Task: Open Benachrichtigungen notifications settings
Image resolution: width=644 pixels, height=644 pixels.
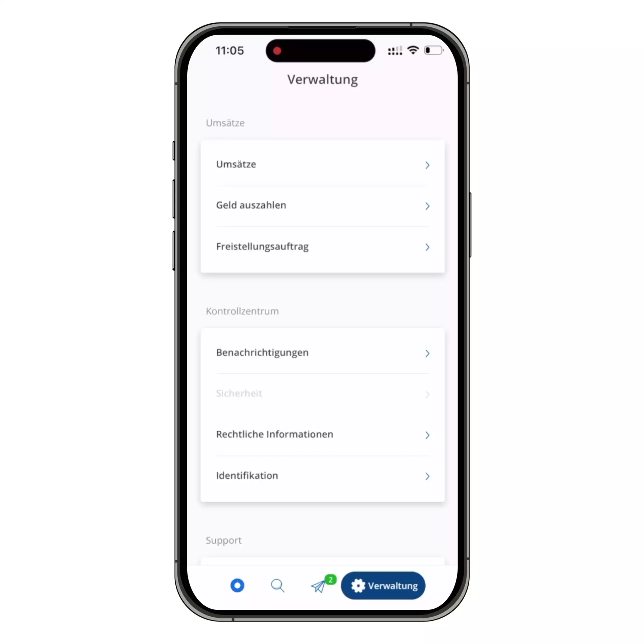Action: [322, 352]
